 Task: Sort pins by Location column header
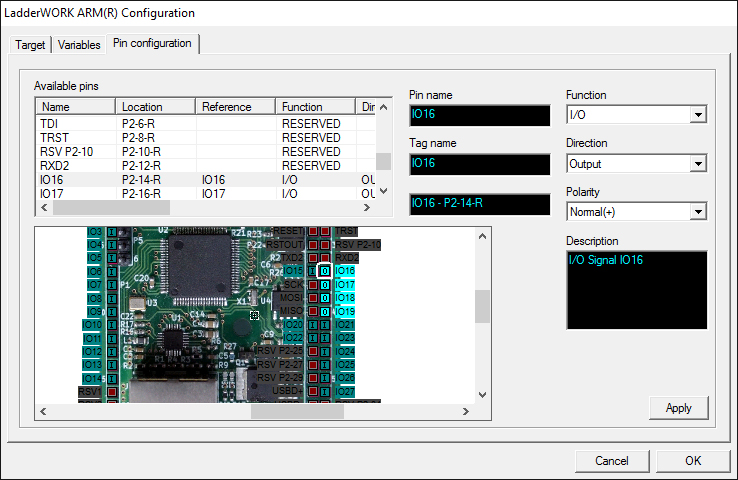point(155,107)
